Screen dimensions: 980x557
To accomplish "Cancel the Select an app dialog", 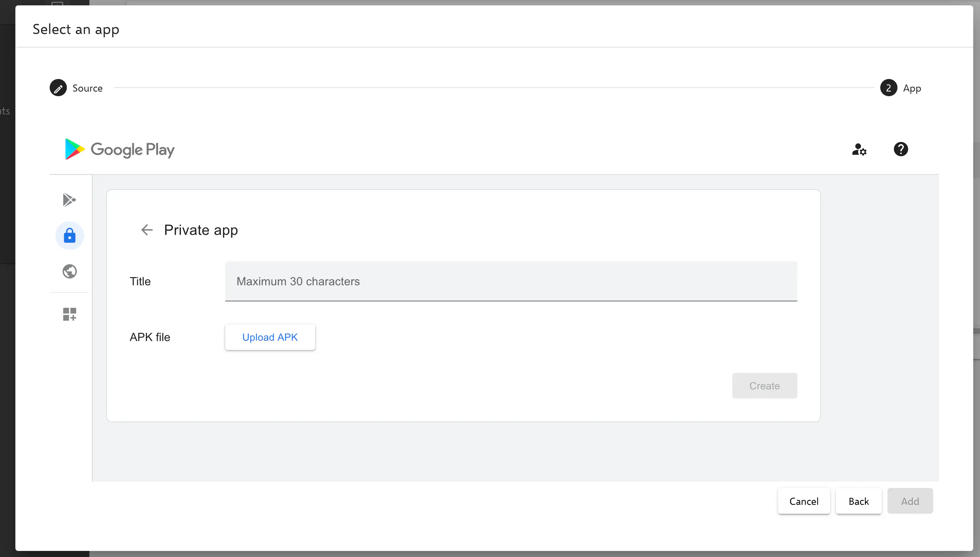I will click(804, 501).
